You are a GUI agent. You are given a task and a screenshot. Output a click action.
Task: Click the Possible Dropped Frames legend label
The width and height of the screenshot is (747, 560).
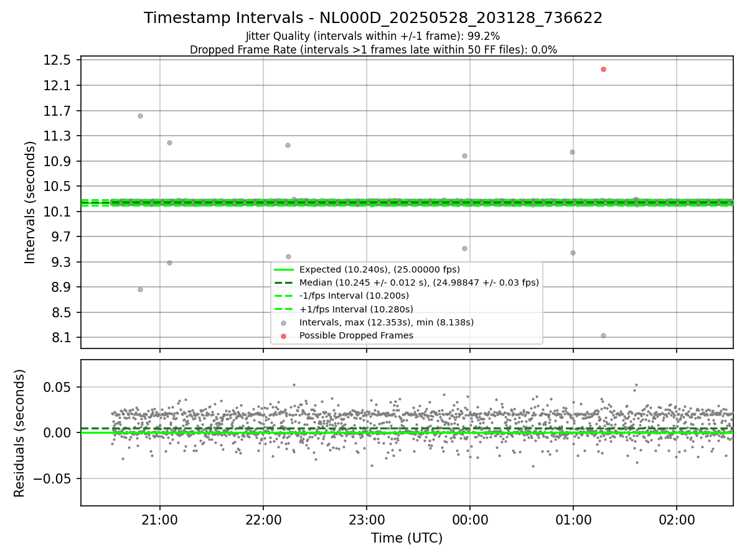point(356,335)
